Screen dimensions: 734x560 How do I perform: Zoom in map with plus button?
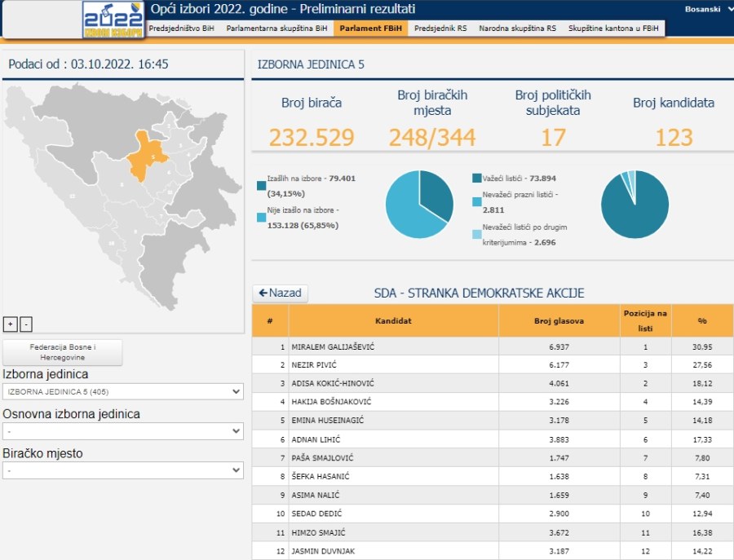[11, 324]
